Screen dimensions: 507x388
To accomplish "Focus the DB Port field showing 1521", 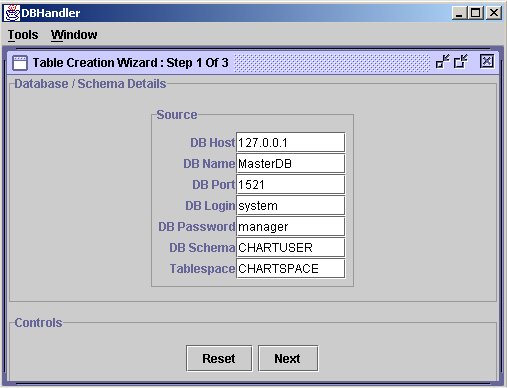I will 291,184.
